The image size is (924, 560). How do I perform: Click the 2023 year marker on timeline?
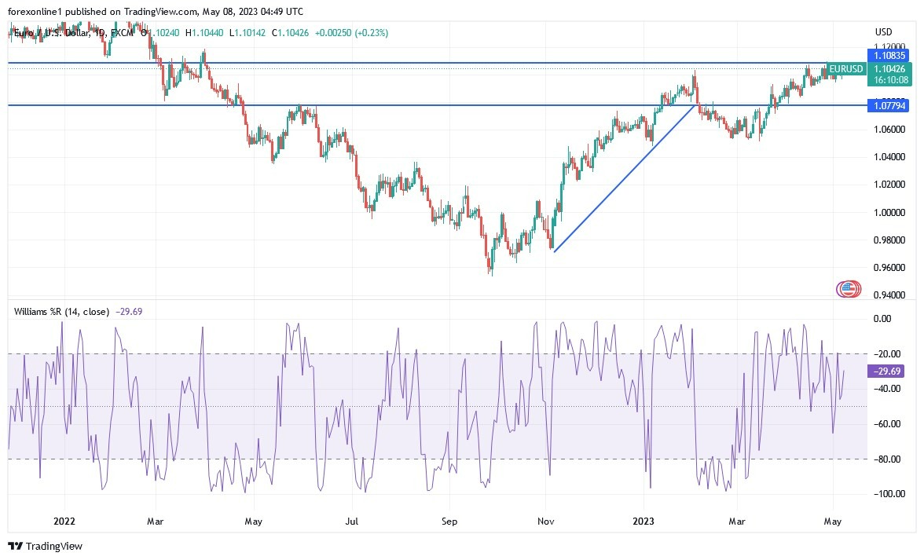(644, 521)
